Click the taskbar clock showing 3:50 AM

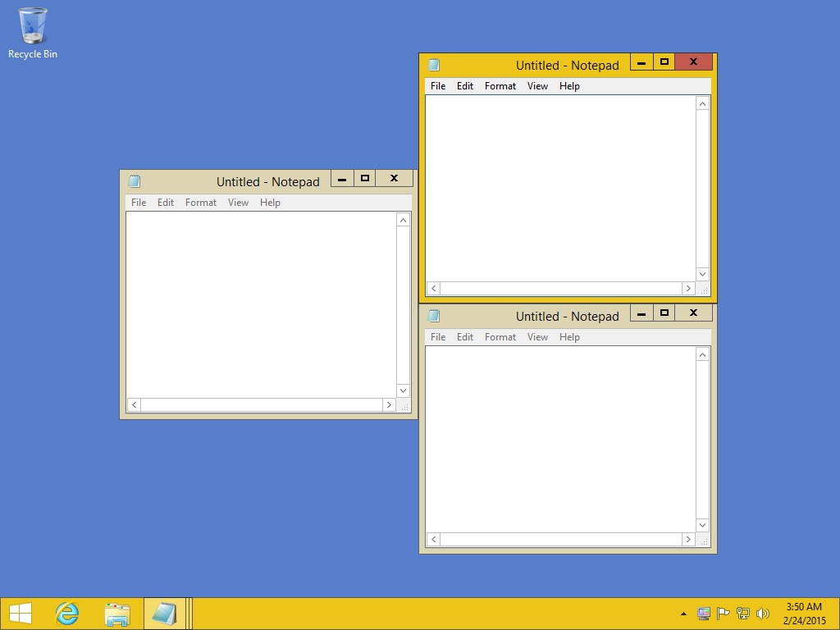pos(803,614)
